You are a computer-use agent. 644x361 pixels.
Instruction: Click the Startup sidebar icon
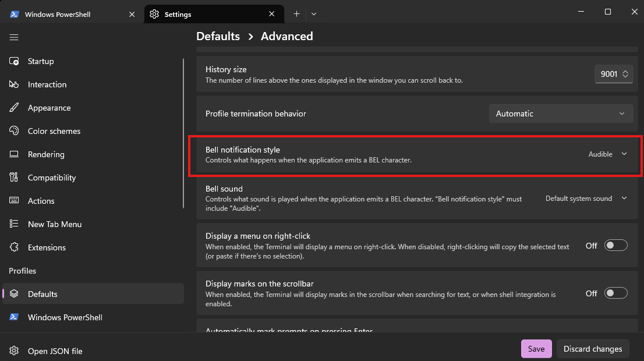[x=14, y=61]
